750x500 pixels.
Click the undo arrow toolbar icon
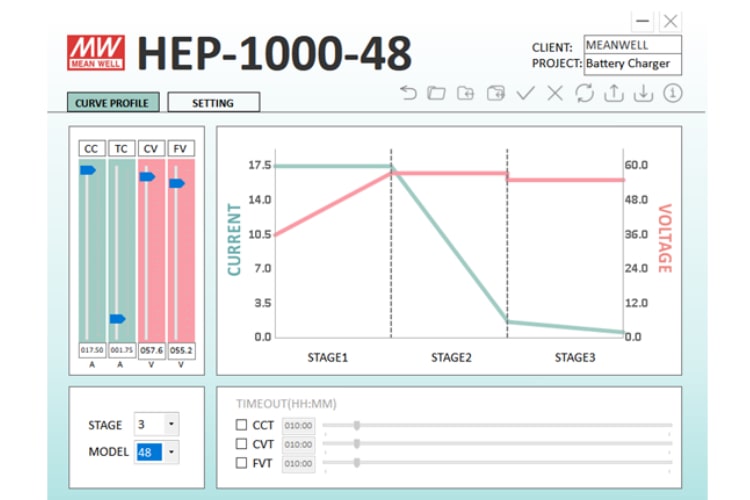click(408, 92)
